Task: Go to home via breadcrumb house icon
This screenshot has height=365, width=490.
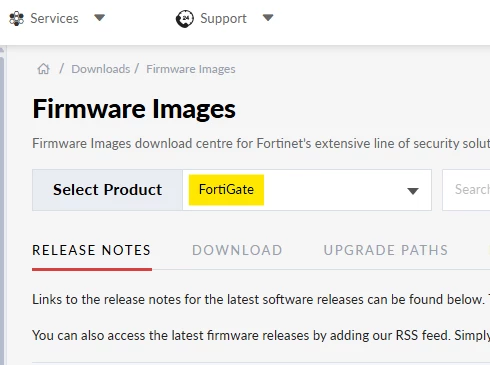Action: [43, 69]
